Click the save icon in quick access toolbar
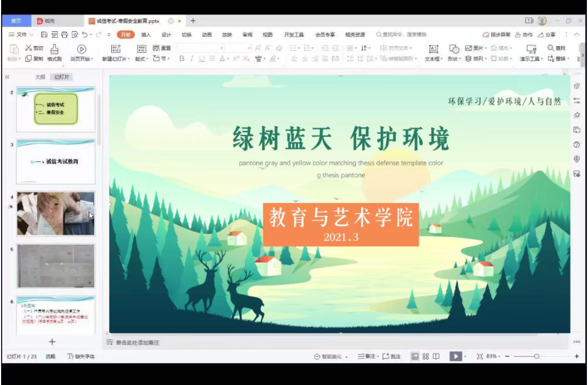The height and width of the screenshot is (385, 588). point(45,34)
